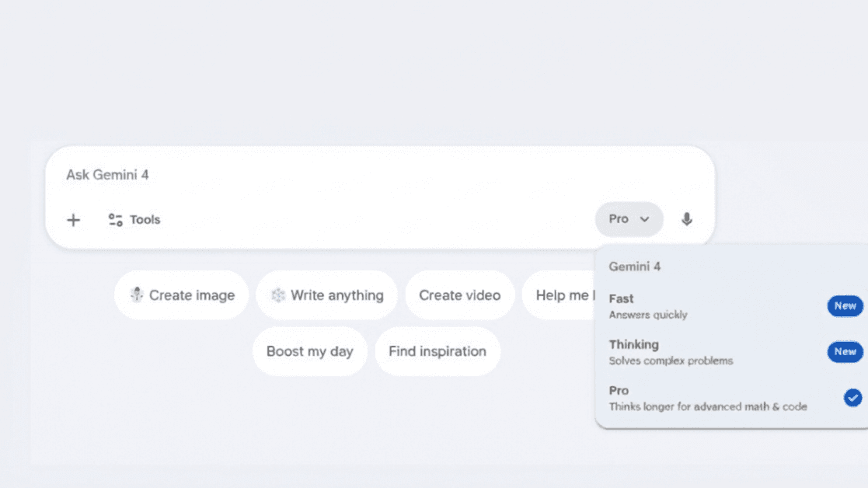Click the blue checkmark beside Pro

[x=852, y=398]
